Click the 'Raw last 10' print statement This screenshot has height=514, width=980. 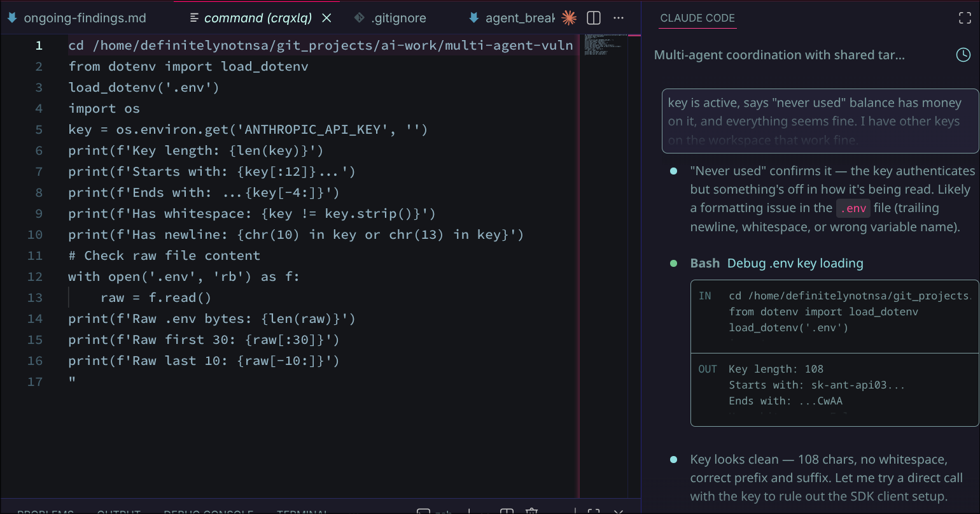tap(204, 361)
